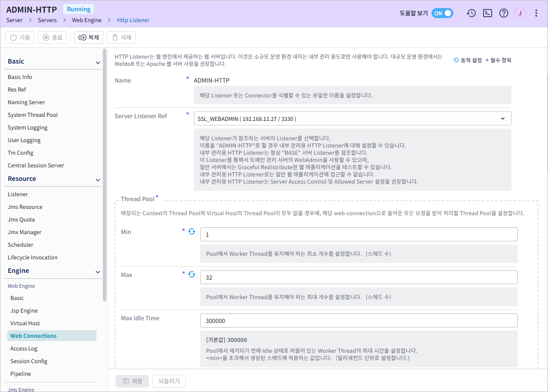Click the 복제 clone button
The width and height of the screenshot is (548, 392).
(88, 37)
